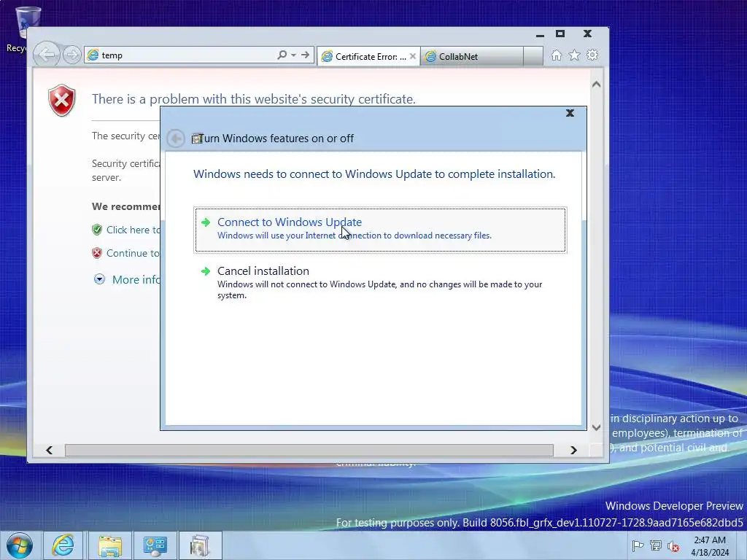The width and height of the screenshot is (747, 560).
Task: Click the address bar Go arrow
Action: pos(305,55)
